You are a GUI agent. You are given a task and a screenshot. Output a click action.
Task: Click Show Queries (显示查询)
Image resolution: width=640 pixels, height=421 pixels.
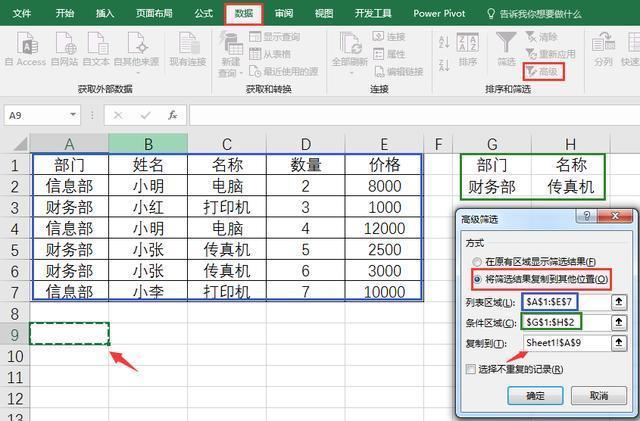click(x=274, y=37)
